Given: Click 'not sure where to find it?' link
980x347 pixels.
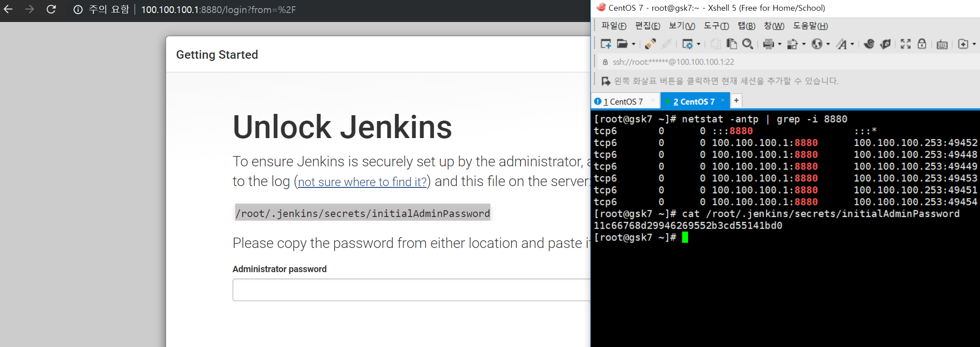Looking at the screenshot, I should point(362,182).
